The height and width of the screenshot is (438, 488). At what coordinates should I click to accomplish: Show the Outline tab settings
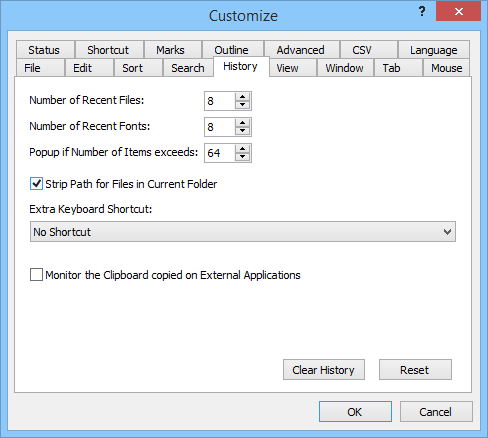(x=231, y=50)
